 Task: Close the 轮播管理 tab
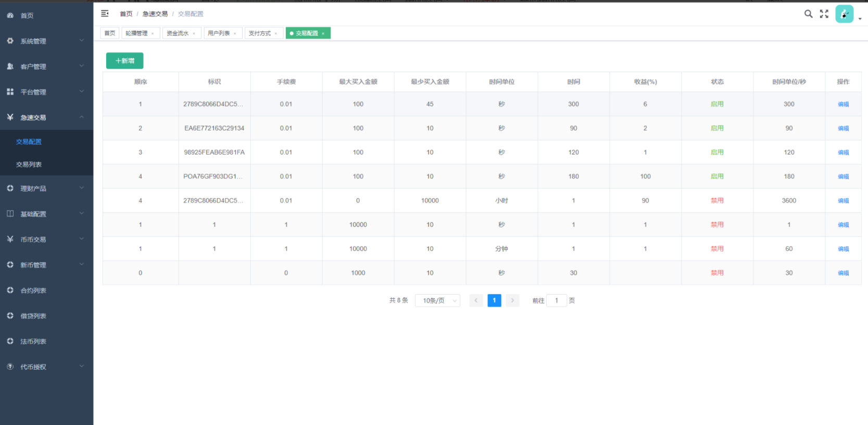coord(153,34)
